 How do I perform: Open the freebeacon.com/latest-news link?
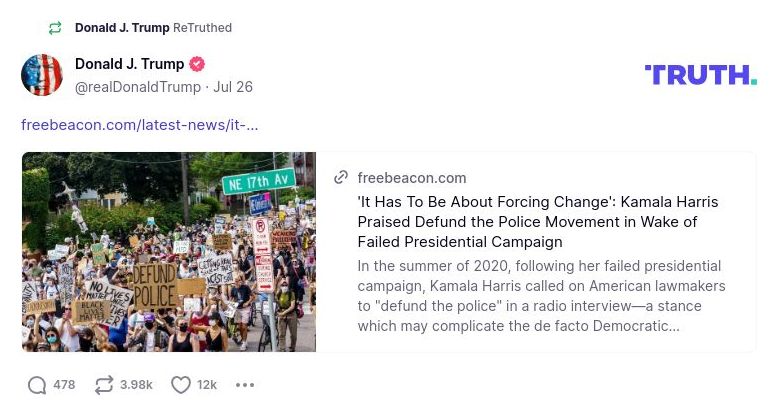139,125
